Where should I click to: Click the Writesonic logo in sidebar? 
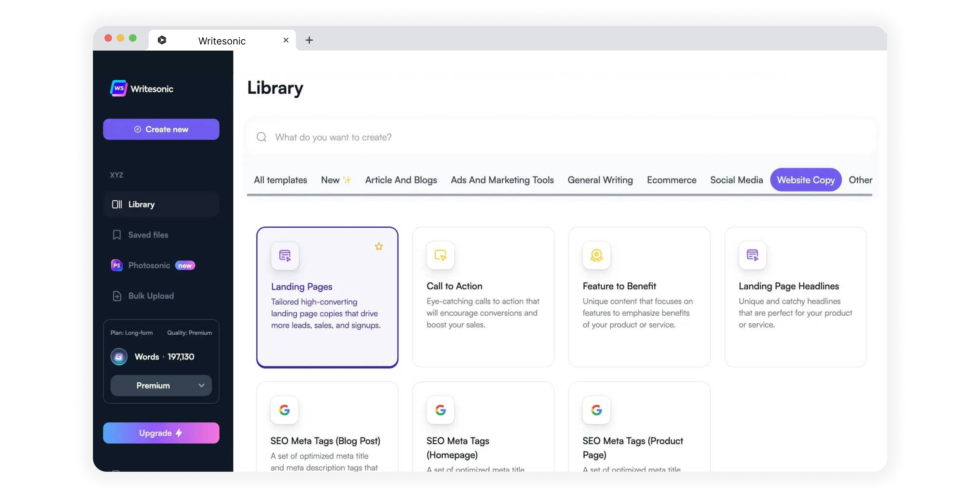coord(119,88)
